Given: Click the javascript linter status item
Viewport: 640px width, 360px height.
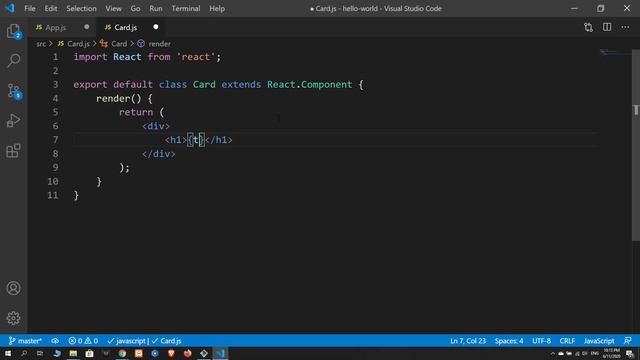Looking at the screenshot, I should [x=126, y=341].
